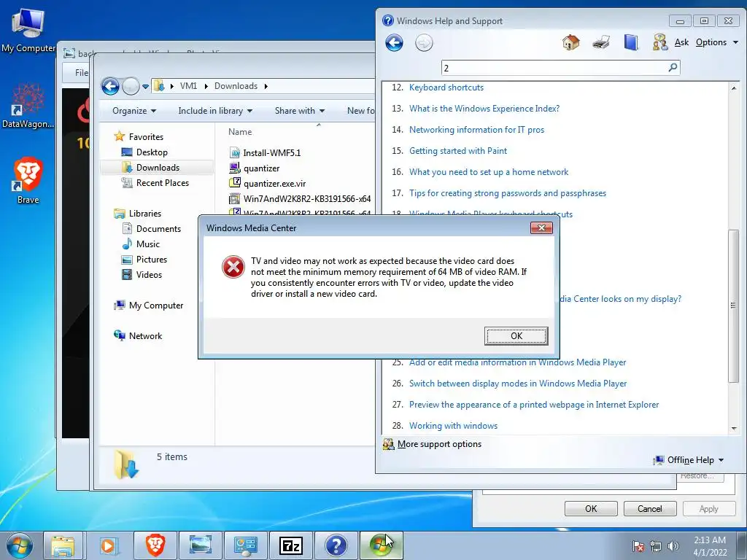The height and width of the screenshot is (560, 747).
Task: Click OK in Windows Media Center dialog
Action: click(516, 335)
